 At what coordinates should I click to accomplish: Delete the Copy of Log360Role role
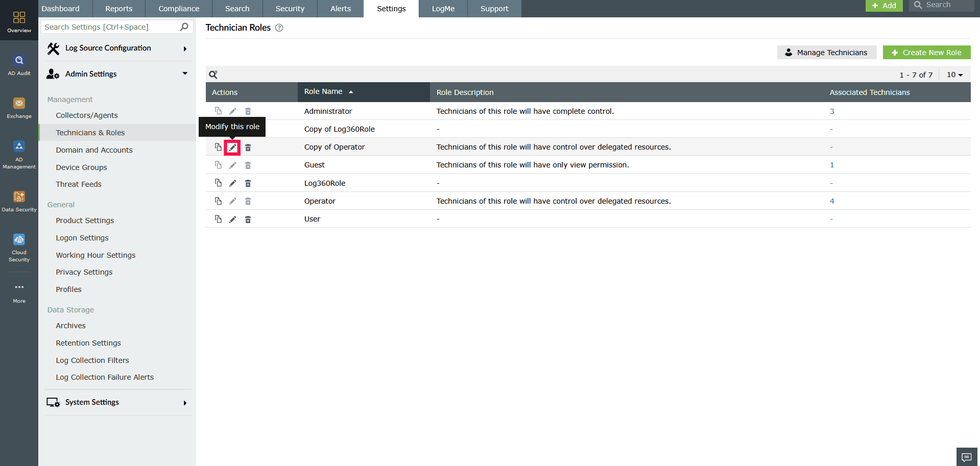coord(248,129)
